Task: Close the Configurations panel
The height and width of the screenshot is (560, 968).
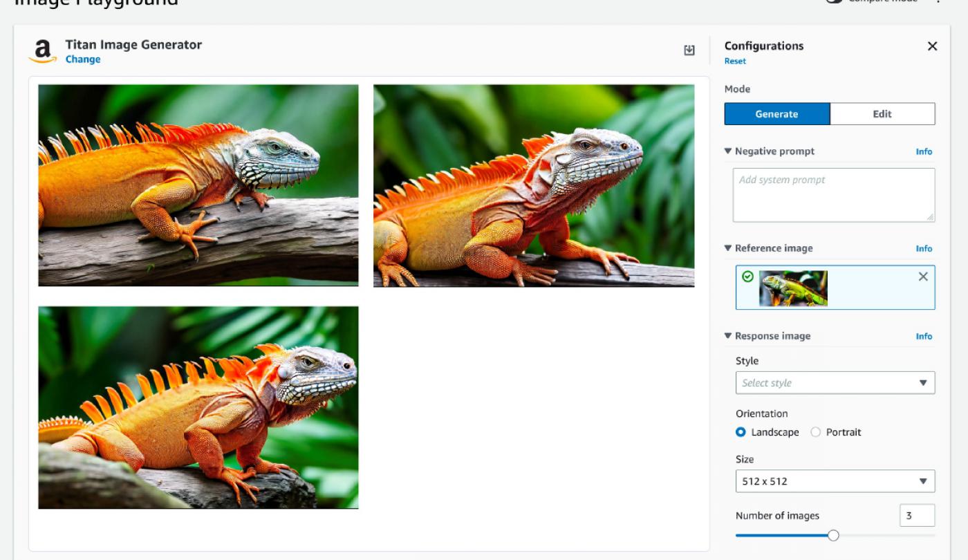Action: (932, 46)
